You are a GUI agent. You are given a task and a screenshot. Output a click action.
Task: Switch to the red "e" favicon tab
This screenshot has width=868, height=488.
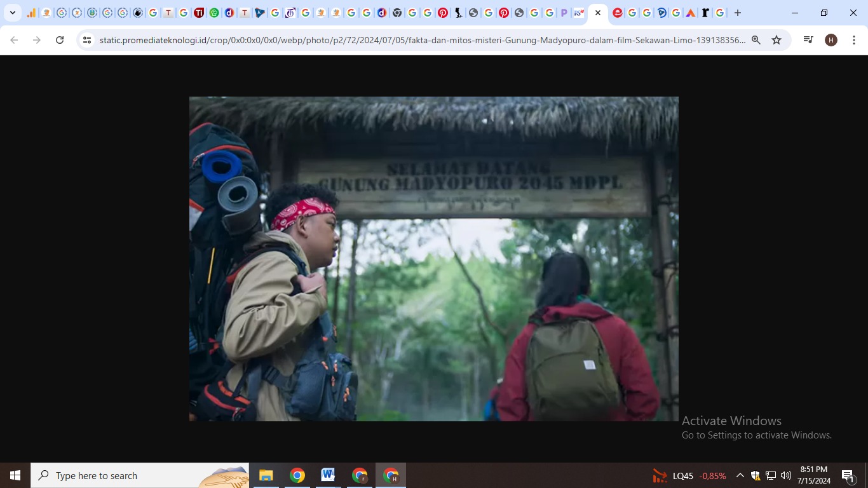pos(617,13)
